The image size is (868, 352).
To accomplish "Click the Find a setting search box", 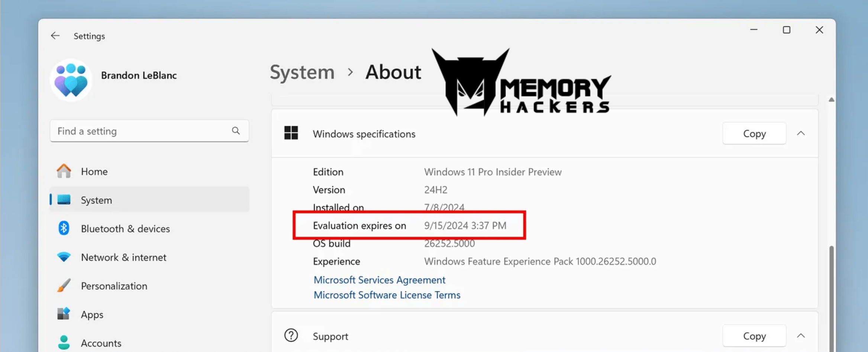I will tap(149, 131).
